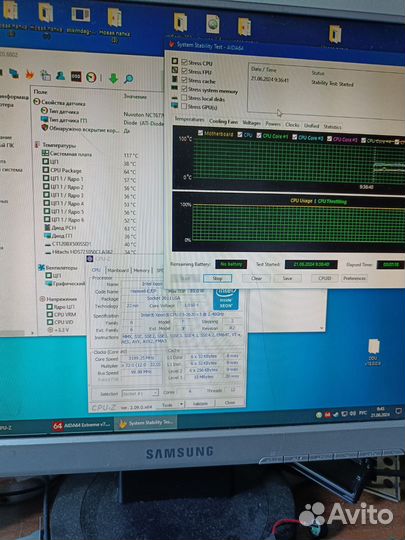Select the Системная плата temperature row
This screenshot has height=540, width=405.
91,154
